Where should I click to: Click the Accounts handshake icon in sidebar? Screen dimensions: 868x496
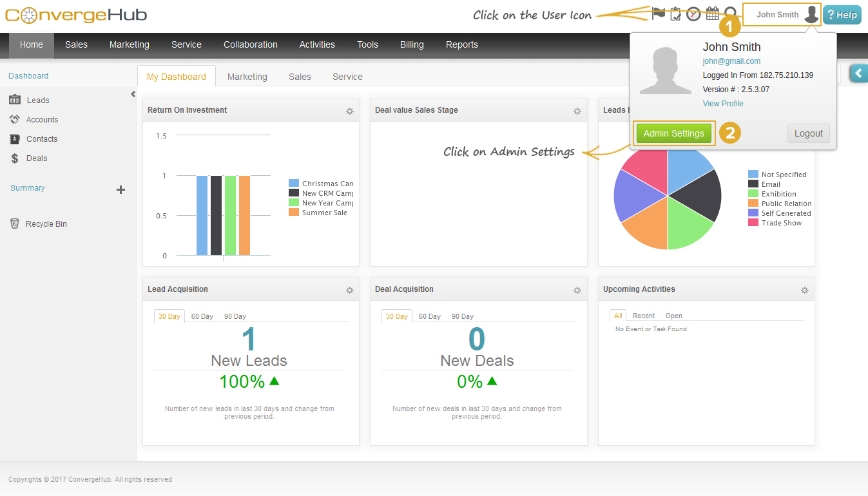15,119
